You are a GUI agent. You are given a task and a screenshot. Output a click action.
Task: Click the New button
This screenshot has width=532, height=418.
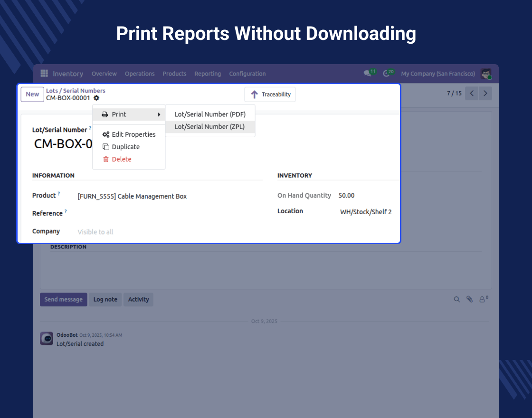(32, 95)
